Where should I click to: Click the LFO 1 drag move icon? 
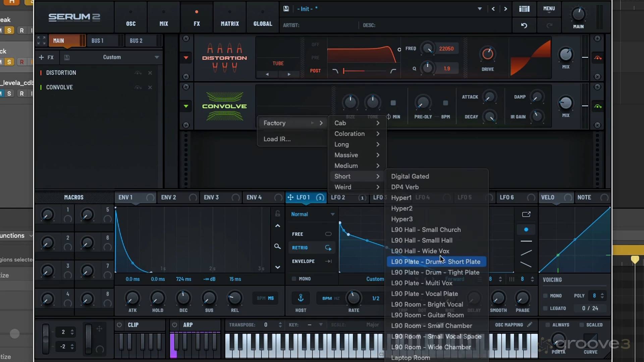290,197
